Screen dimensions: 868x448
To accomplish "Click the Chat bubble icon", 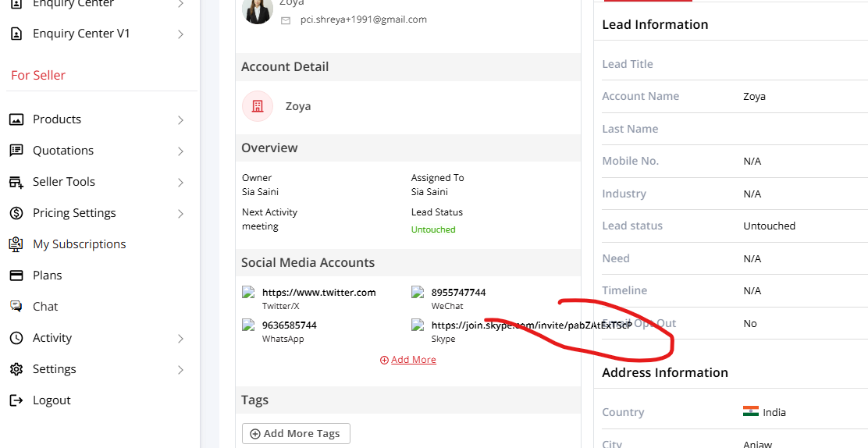I will click(x=16, y=307).
